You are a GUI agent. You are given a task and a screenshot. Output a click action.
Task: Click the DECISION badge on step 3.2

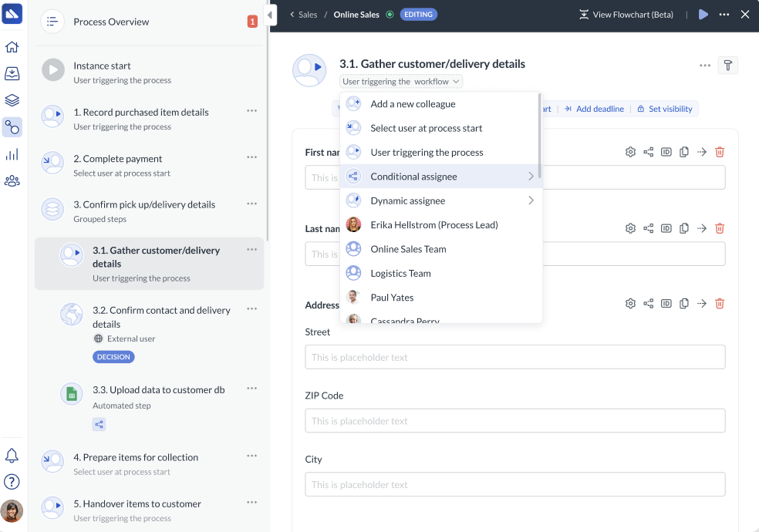pos(113,357)
